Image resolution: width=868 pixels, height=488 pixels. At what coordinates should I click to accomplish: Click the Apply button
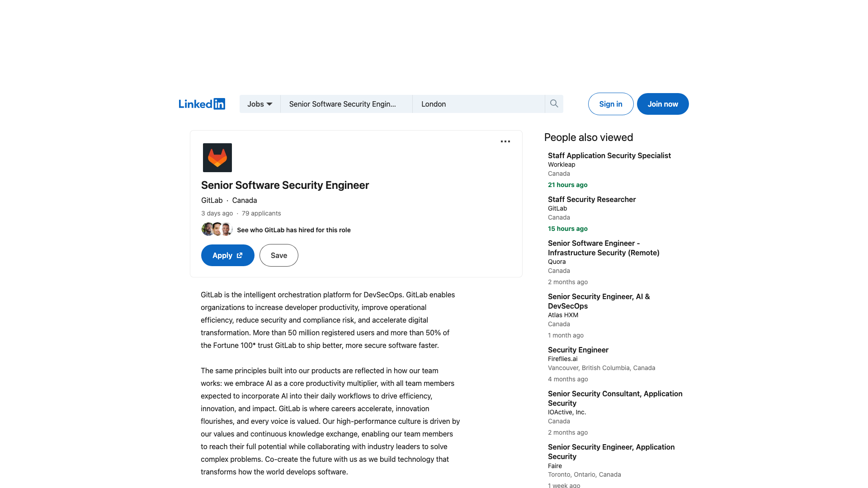pyautogui.click(x=228, y=255)
